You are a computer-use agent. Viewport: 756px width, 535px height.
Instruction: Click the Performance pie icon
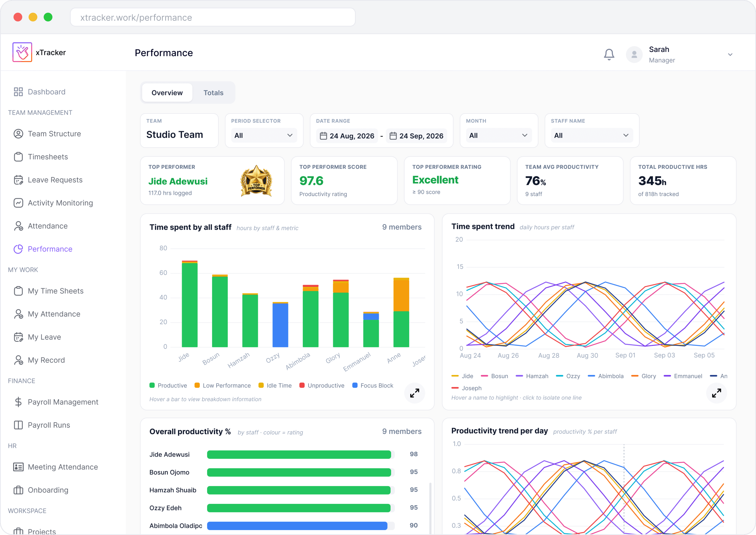click(x=18, y=249)
